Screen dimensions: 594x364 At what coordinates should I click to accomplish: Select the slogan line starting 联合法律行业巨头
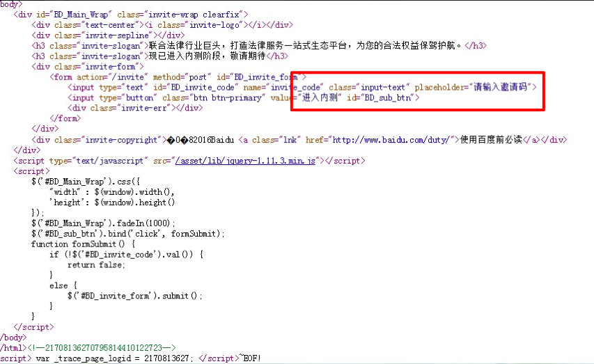[259, 46]
